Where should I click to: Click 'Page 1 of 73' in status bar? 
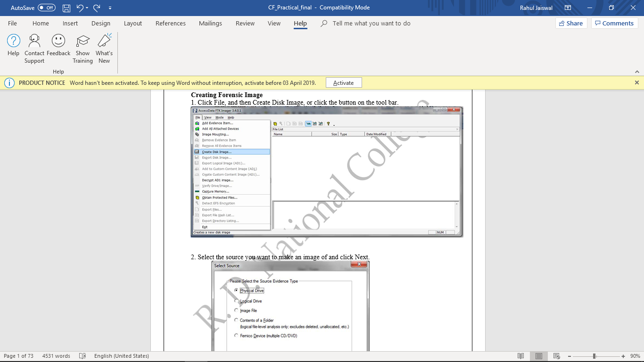click(x=18, y=356)
